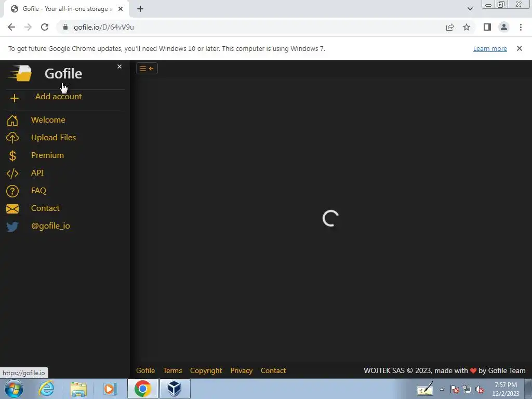Go to the Welcome page

(48, 120)
